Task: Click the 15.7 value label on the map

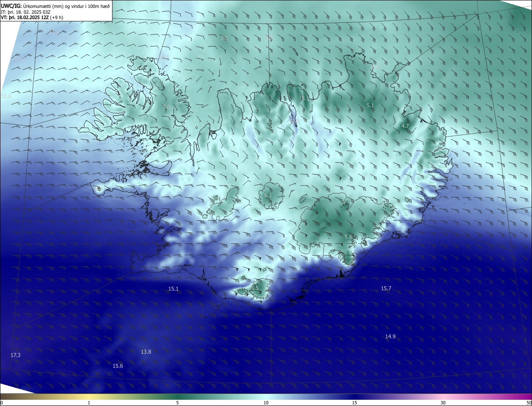Action: 386,288
